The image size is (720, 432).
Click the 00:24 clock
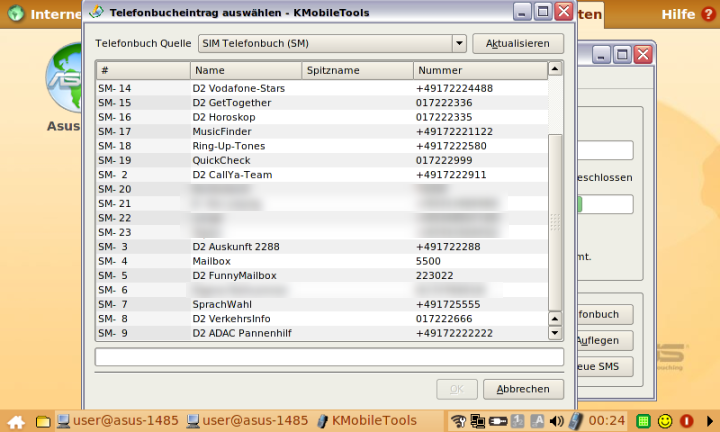coord(607,421)
